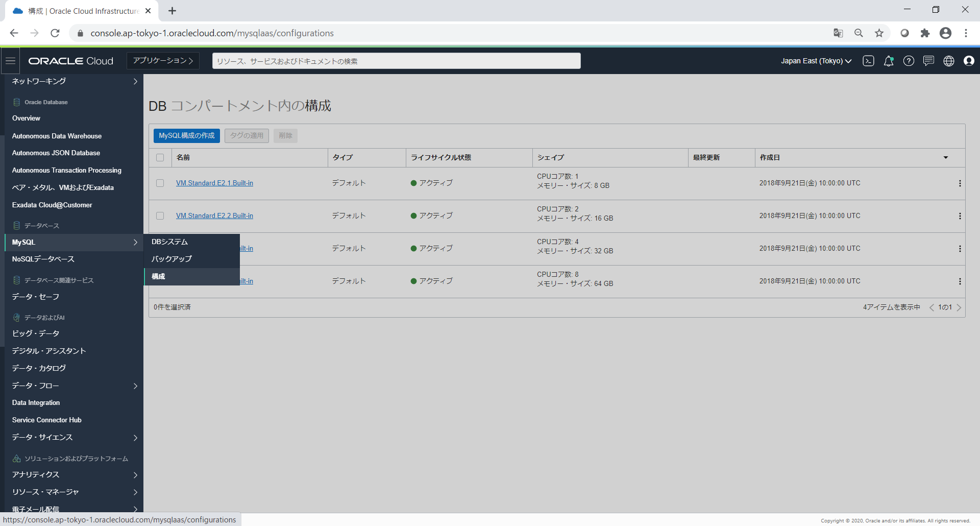Open the language globe icon
The width and height of the screenshot is (980, 526).
pyautogui.click(x=948, y=61)
